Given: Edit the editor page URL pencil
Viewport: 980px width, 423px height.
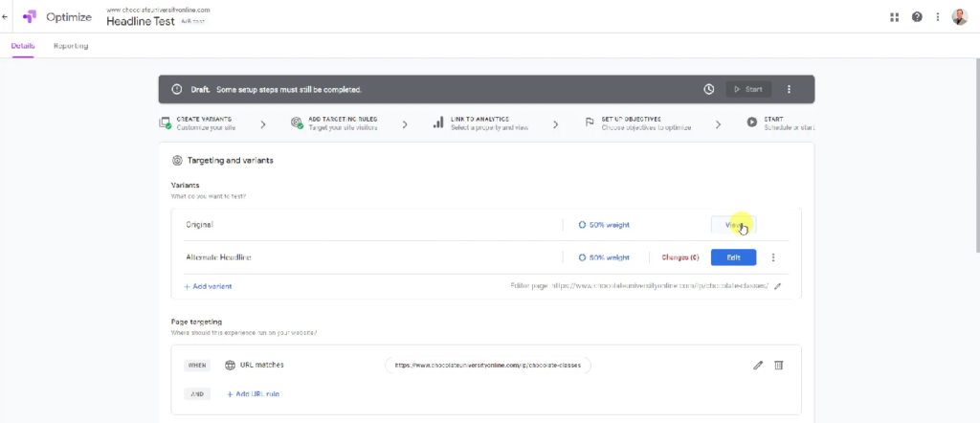Looking at the screenshot, I should [777, 286].
